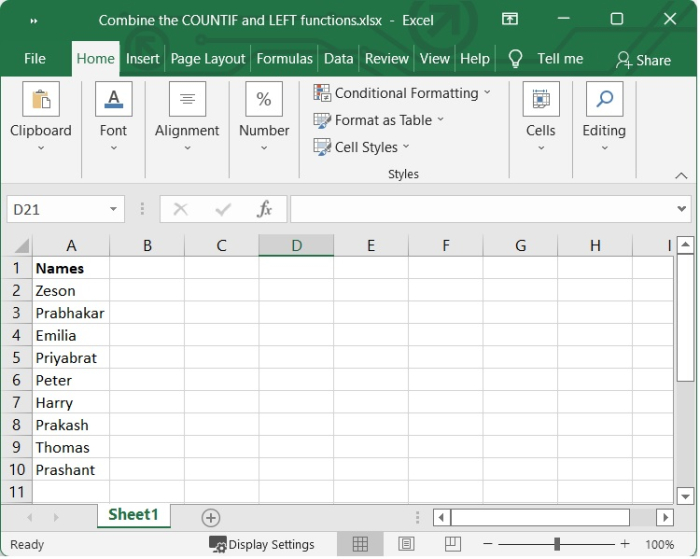Viewport: 700px width, 559px height.
Task: Click the Ribbon Display Options icon
Action: tap(510, 19)
